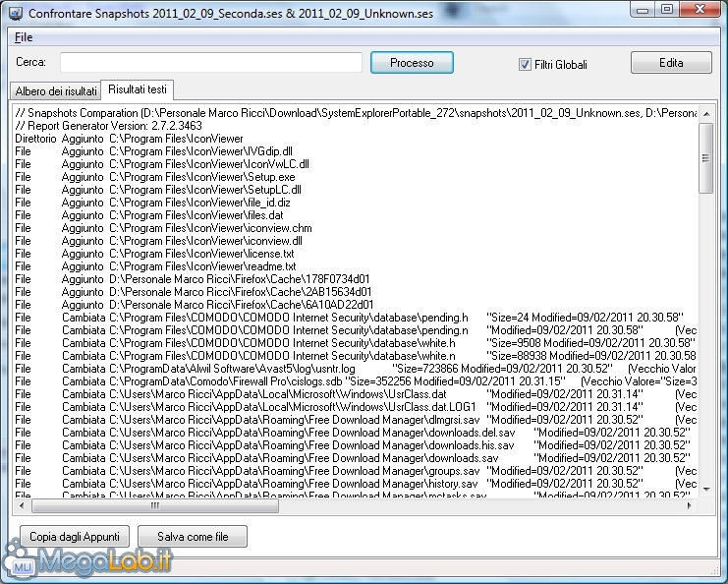Click the iconview.chm line

(x=163, y=228)
